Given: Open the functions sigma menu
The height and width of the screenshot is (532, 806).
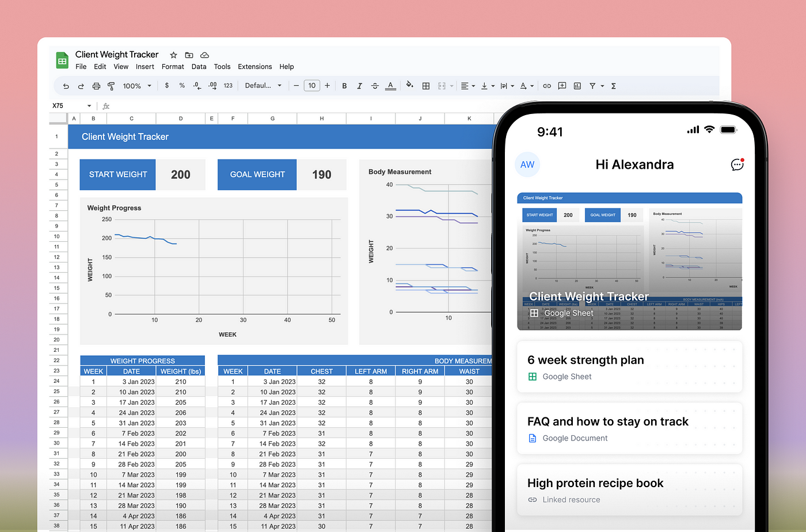Looking at the screenshot, I should tap(614, 86).
